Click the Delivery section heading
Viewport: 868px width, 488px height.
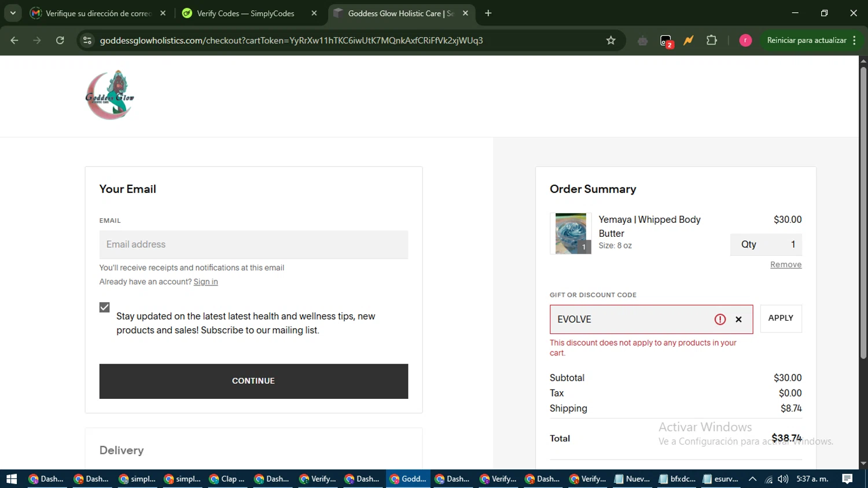(x=122, y=450)
